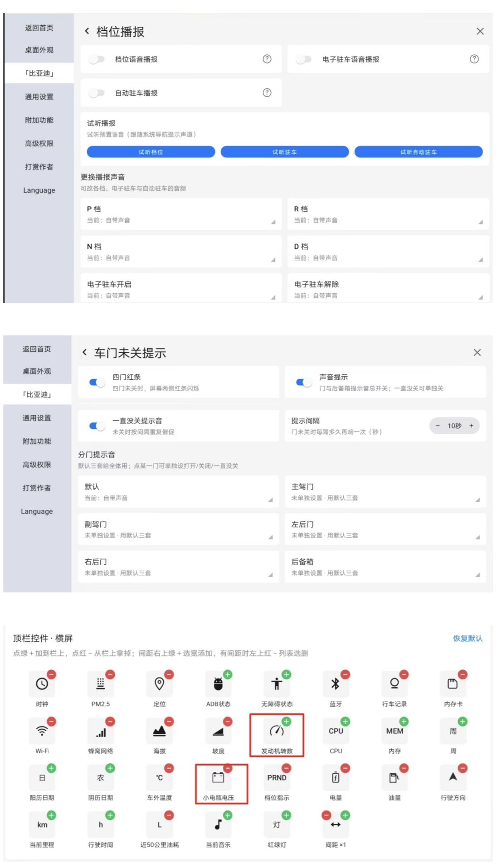
Task: Select the MEM 内存 widget icon
Action: click(394, 731)
